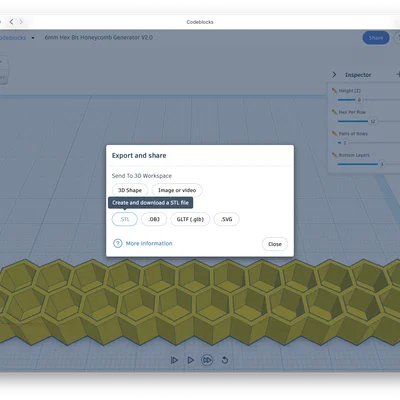Click the pencil icon beside Hex Per Row
The image size is (400, 400).
tap(334, 112)
